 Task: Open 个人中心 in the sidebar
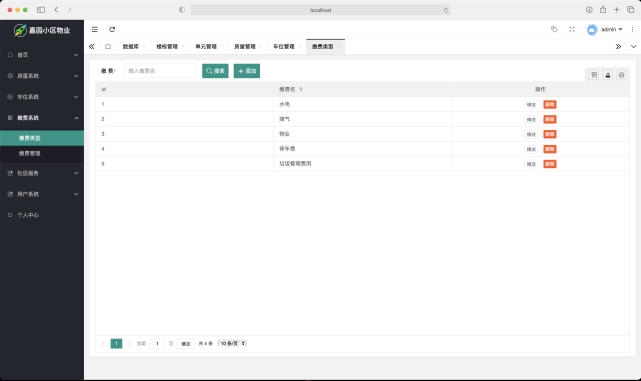(x=42, y=215)
